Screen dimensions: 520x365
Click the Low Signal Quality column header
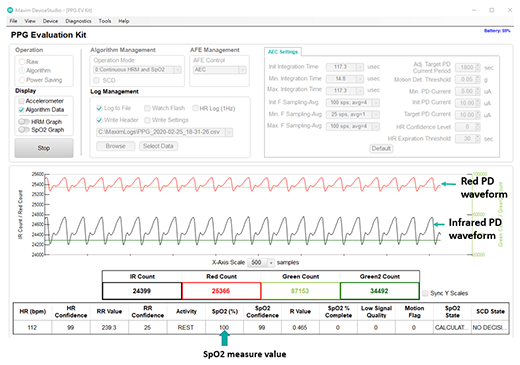click(376, 312)
